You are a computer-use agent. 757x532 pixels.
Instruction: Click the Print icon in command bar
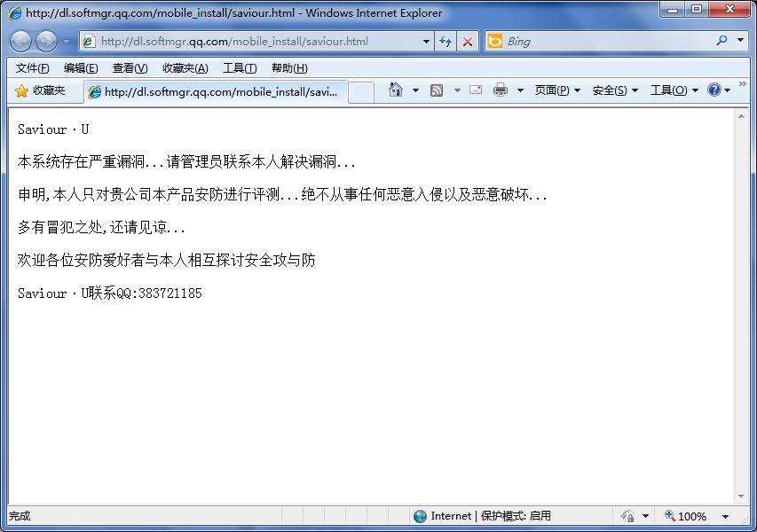501,90
